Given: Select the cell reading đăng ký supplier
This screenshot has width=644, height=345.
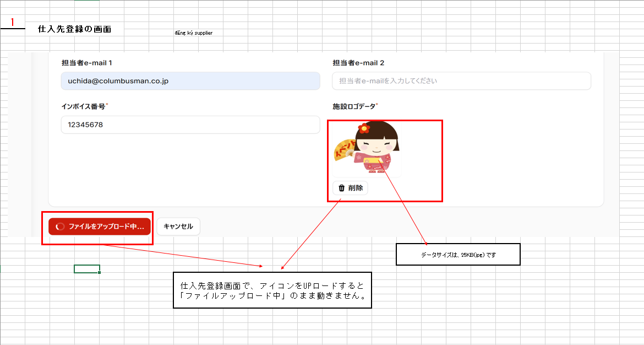Looking at the screenshot, I should pos(193,33).
